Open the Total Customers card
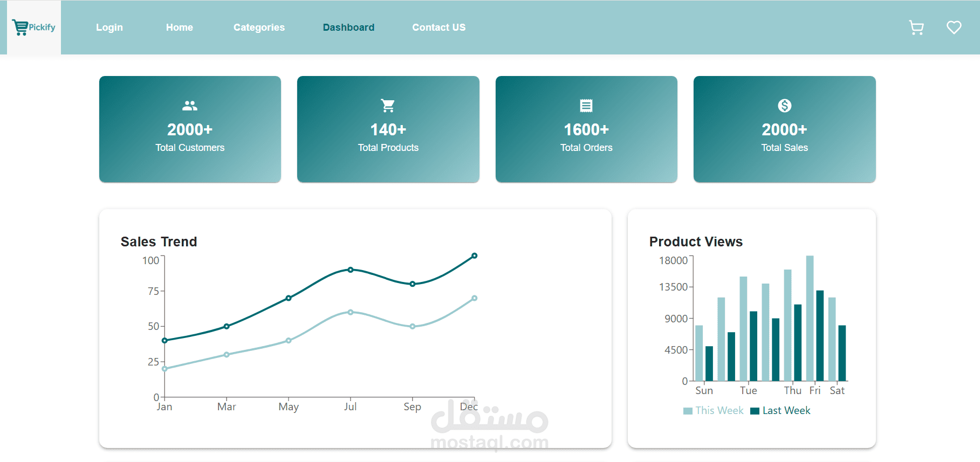Viewport: 980px width, 462px height. point(190,129)
